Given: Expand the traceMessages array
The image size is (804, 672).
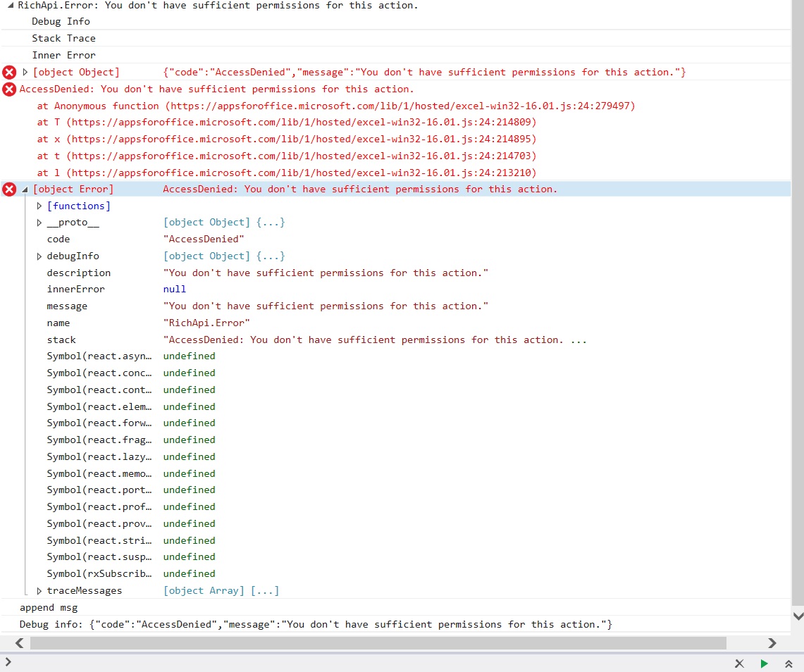Looking at the screenshot, I should [40, 590].
